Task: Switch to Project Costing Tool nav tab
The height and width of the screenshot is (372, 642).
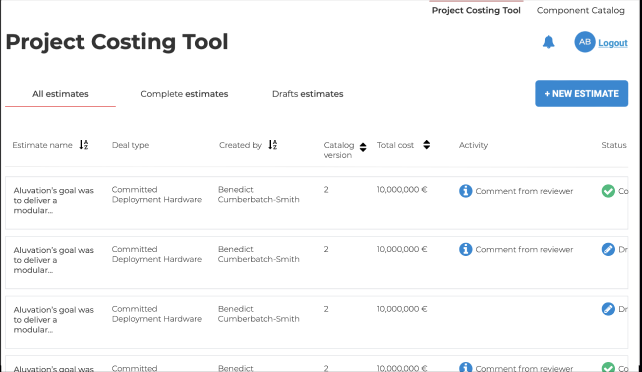Action: coord(476,10)
